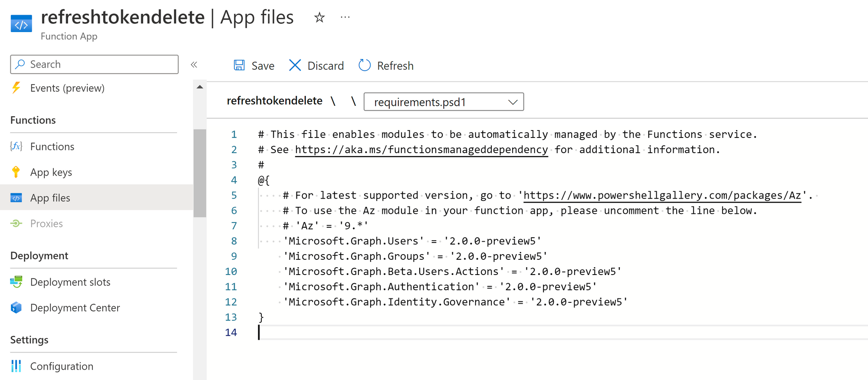Refresh the App files view
The image size is (868, 380).
[x=386, y=66]
